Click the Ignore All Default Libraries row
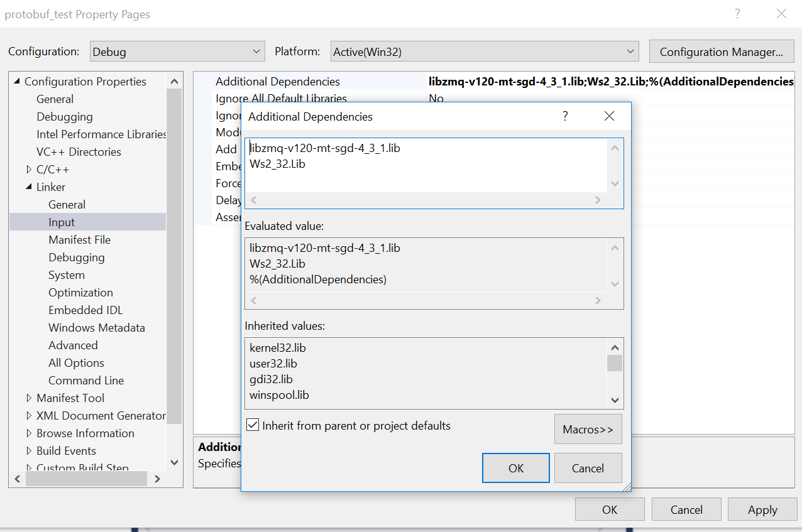Screen dimensions: 802x532 [x=493, y=99]
